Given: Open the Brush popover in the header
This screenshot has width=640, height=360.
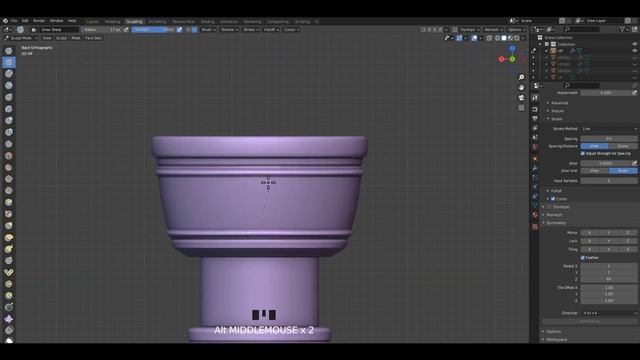Looking at the screenshot, I should (x=209, y=29).
